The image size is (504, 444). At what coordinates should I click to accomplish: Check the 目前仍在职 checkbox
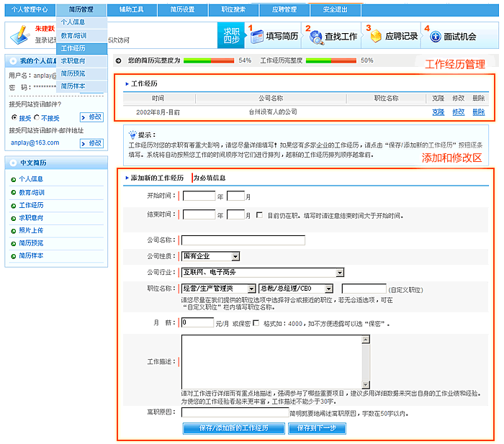259,214
